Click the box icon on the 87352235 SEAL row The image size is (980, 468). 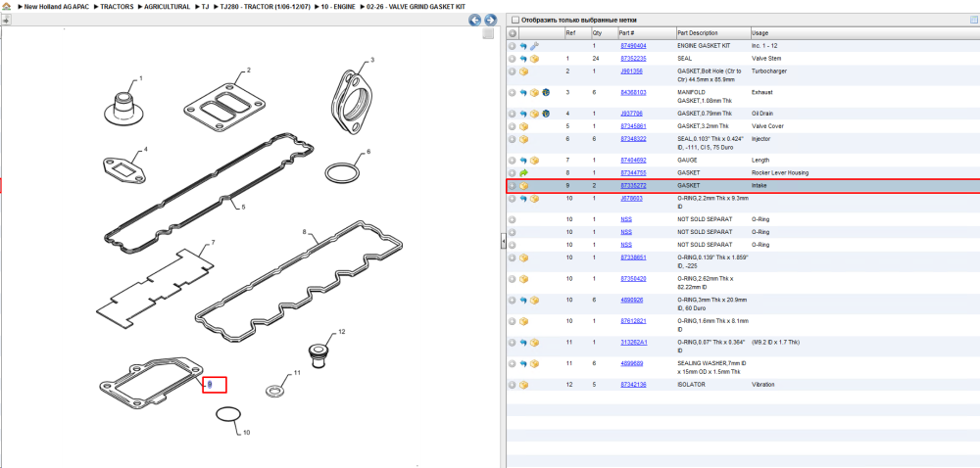click(534, 59)
